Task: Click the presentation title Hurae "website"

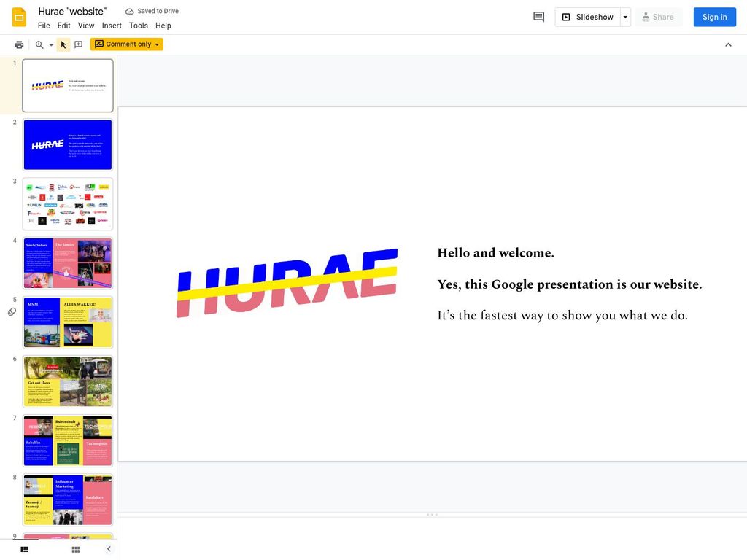Action: click(72, 11)
